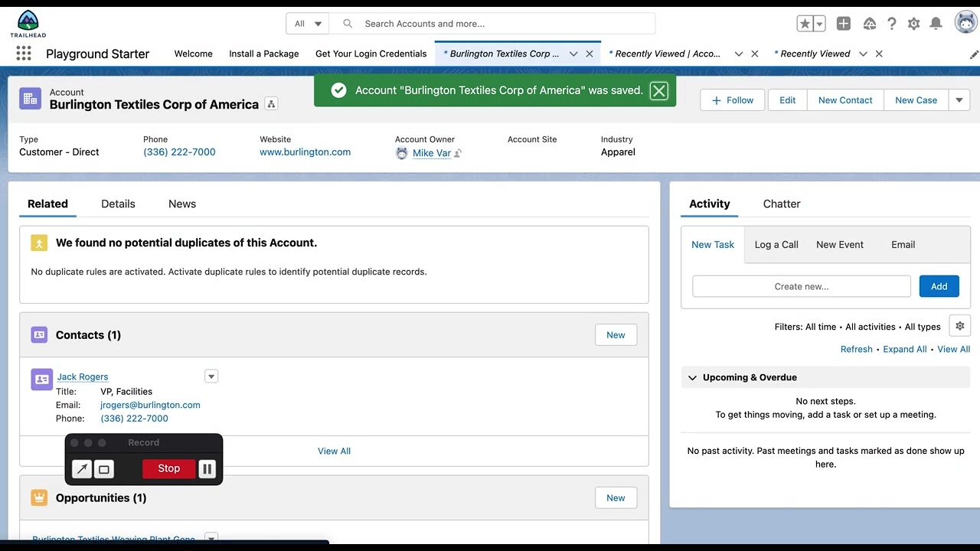
Task: Open the search scope All dropdown
Action: pos(308,24)
